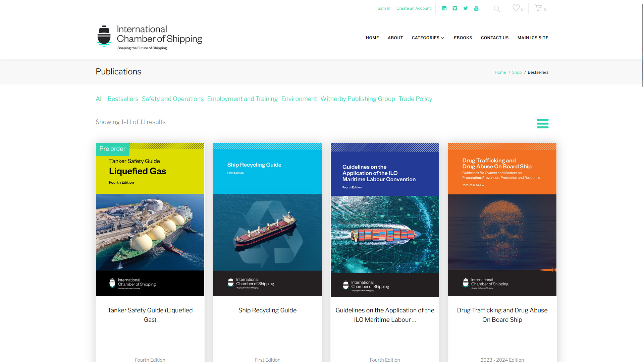The width and height of the screenshot is (644, 362).
Task: Open the wishlist heart icon
Action: (x=516, y=8)
